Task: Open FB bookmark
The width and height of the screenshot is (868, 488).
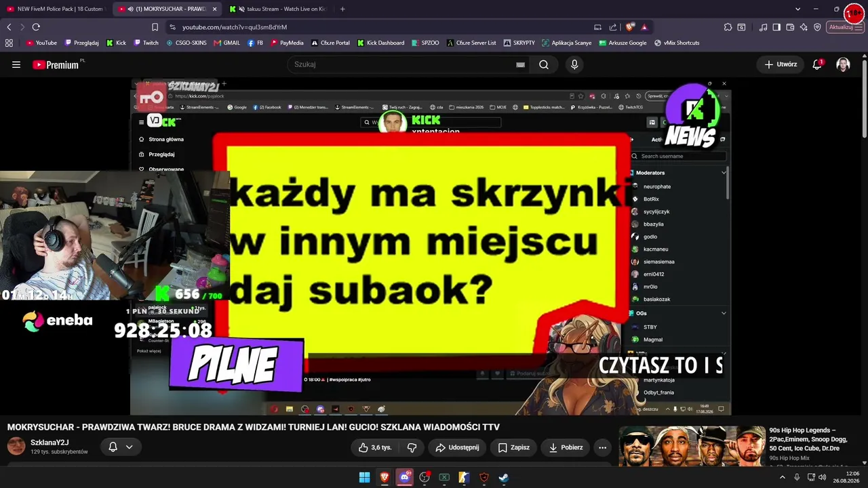Action: click(x=255, y=43)
